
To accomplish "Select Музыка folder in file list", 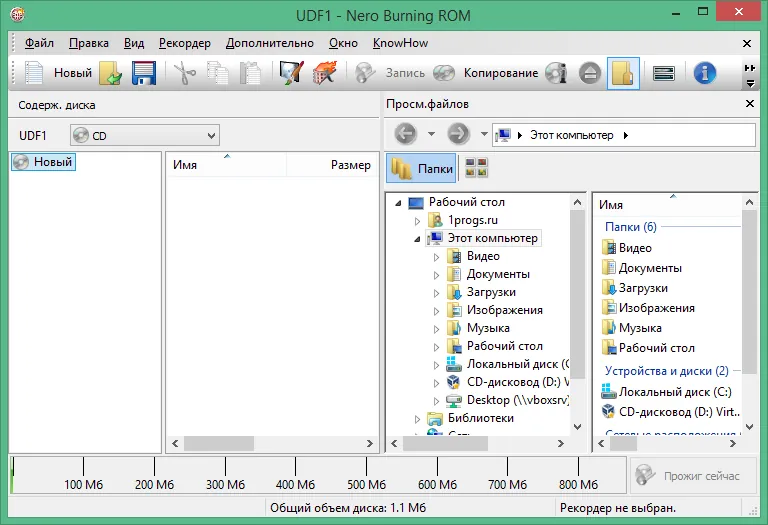I will [632, 328].
